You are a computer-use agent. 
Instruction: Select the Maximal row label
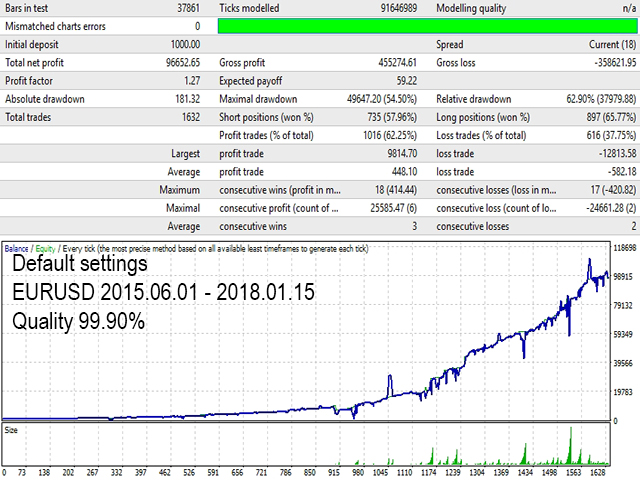pyautogui.click(x=183, y=208)
